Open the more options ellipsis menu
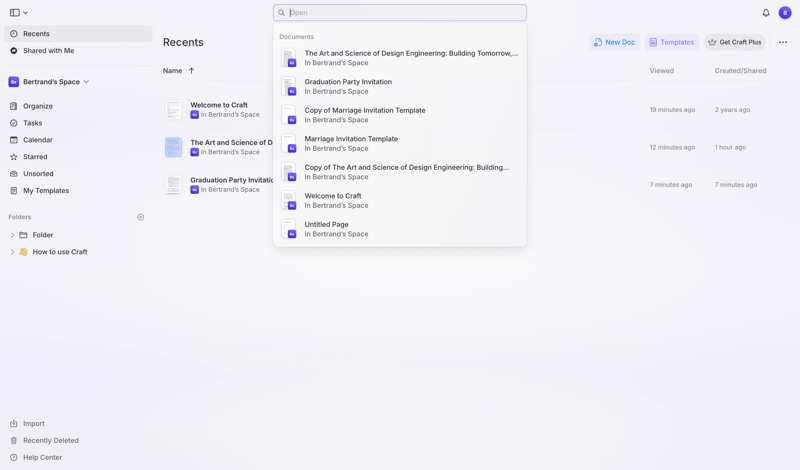Image resolution: width=800 pixels, height=470 pixels. pos(783,42)
